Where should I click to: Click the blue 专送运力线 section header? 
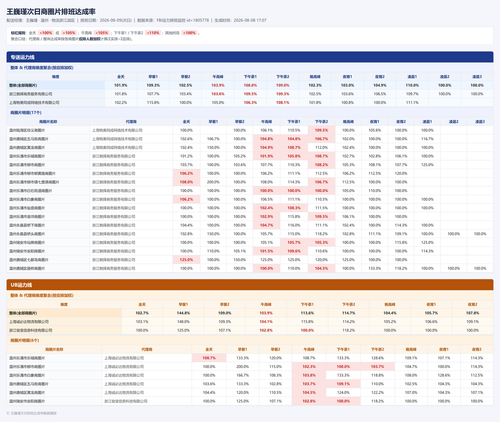[250, 57]
